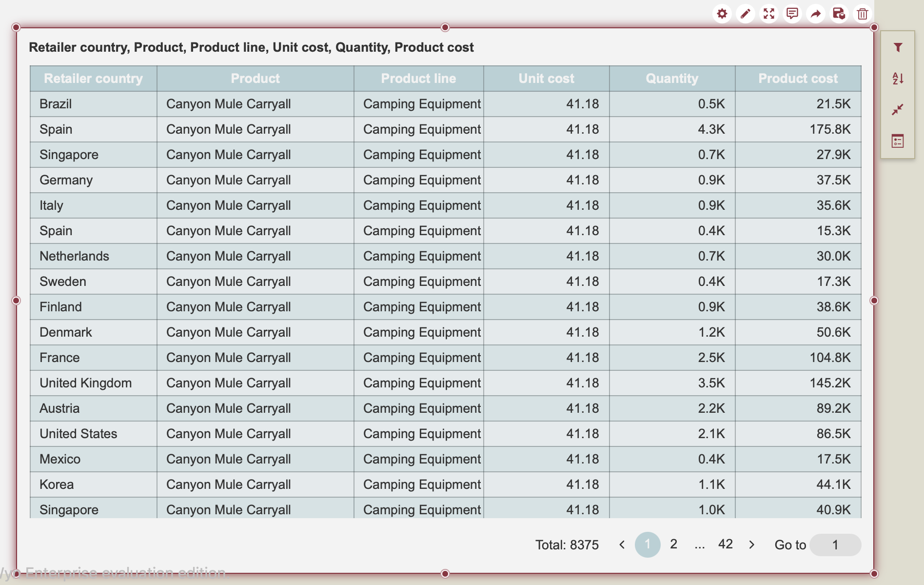Click the collapse arrows icon
Viewport: 924px width, 585px height.
[x=898, y=110]
